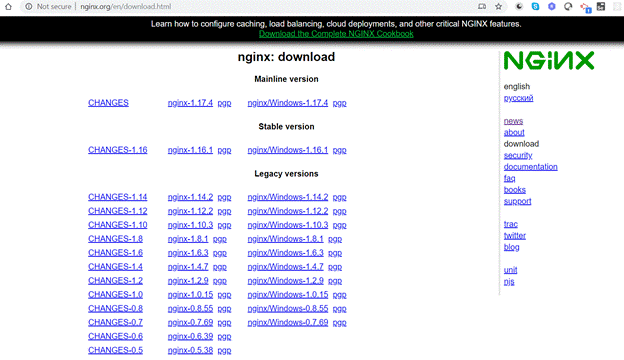624x360 pixels.
Task: Open the mainline CHANGES link
Action: coord(108,103)
